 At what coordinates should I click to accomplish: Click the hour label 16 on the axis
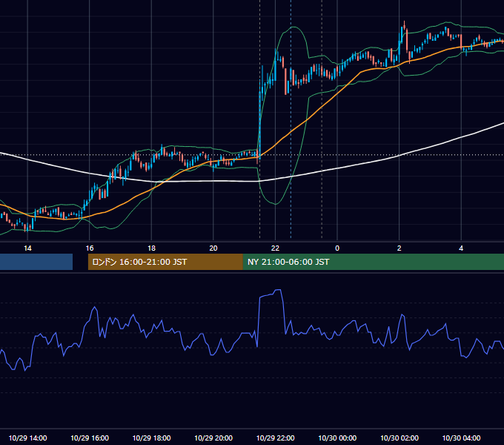(90, 248)
